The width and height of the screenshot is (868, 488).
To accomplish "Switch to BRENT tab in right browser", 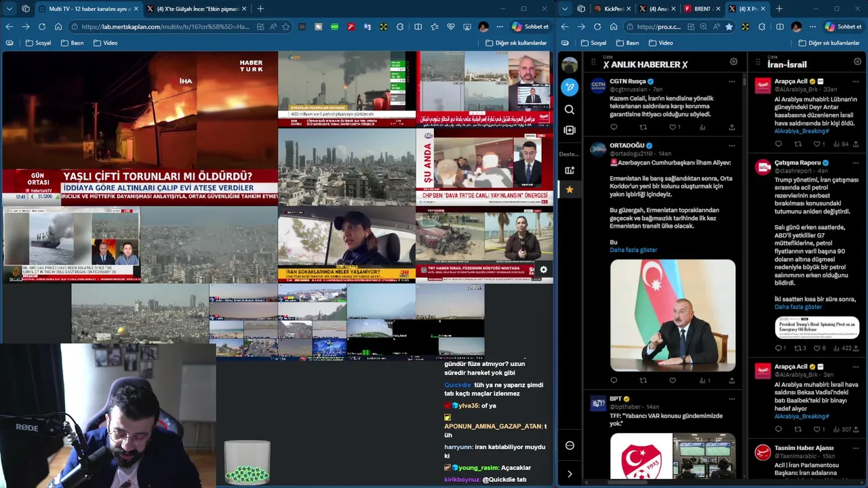I will tap(702, 9).
